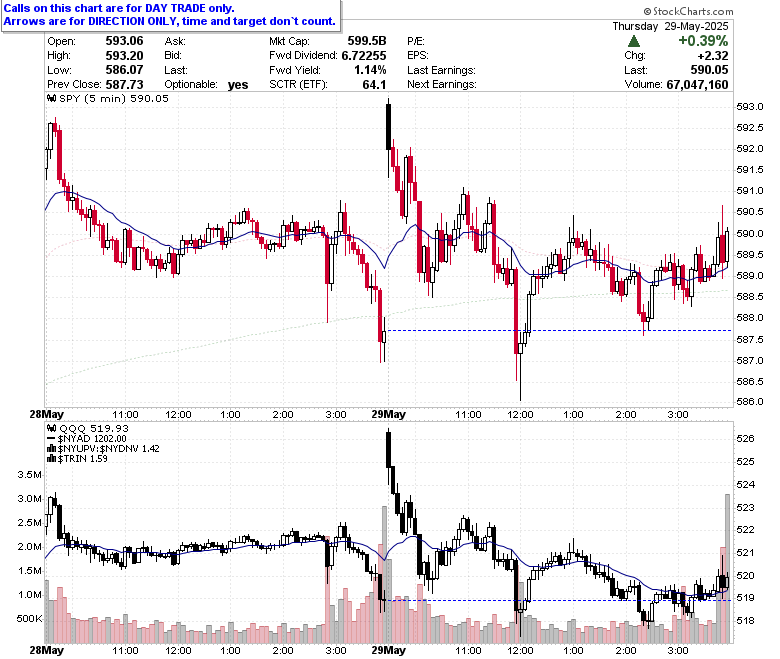Click the $TRIN legend bar icon
Image resolution: width=780 pixels, height=659 pixels.
(52, 459)
